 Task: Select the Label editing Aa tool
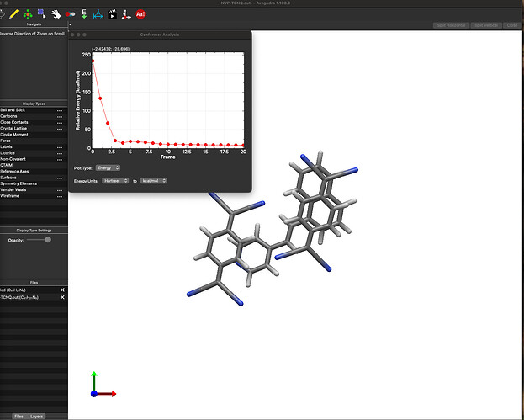click(x=140, y=14)
